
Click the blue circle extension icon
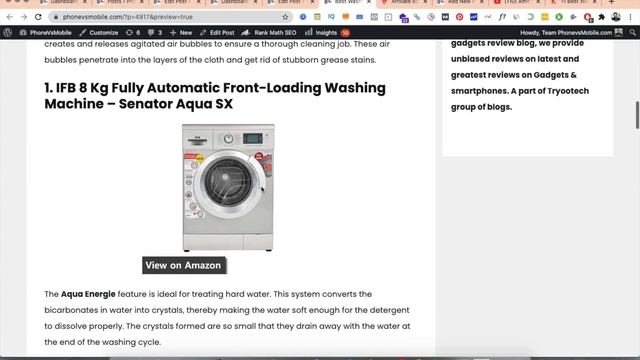click(x=303, y=17)
